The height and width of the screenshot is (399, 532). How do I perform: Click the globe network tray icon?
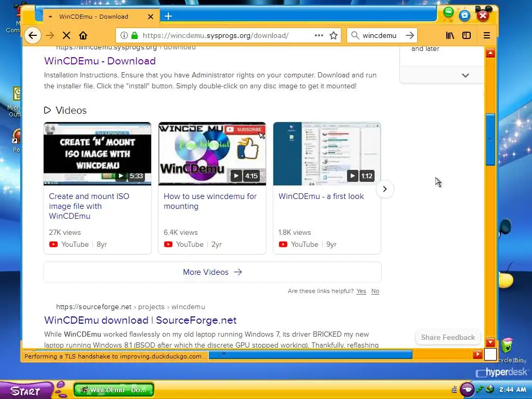(x=490, y=389)
